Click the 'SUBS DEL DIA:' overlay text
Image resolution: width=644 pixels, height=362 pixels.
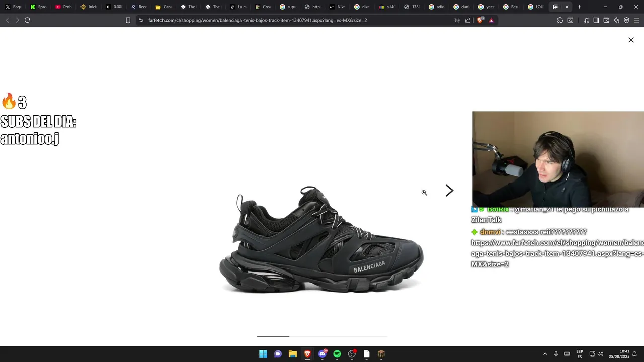[x=38, y=122]
